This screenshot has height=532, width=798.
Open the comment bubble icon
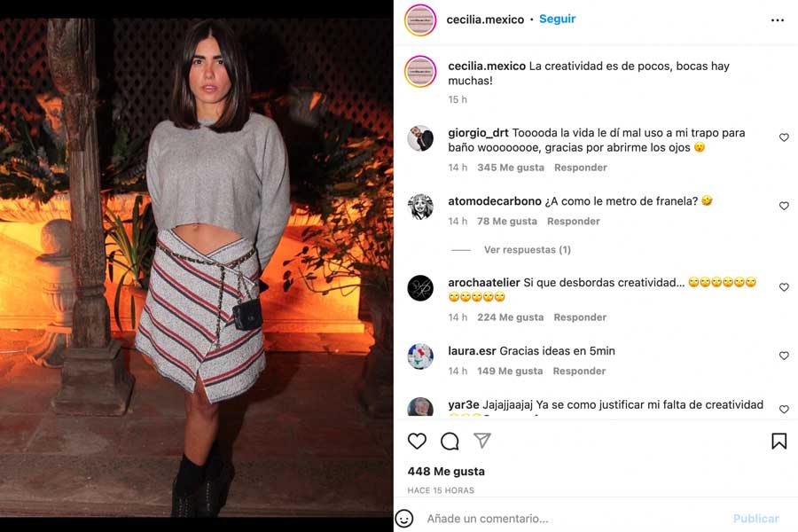[x=450, y=441]
